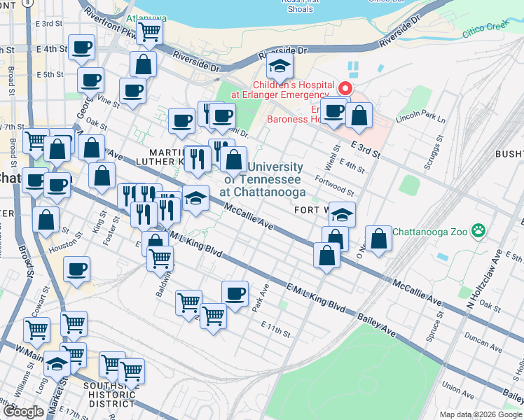Open the Chattanooga Zoo paw icon
This screenshot has width=524, height=420.
(478, 231)
